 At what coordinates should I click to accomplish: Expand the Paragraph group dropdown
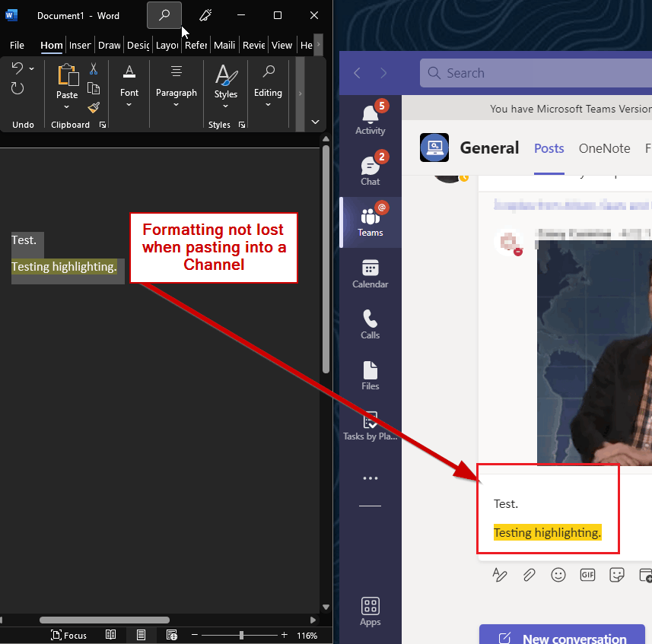[176, 105]
